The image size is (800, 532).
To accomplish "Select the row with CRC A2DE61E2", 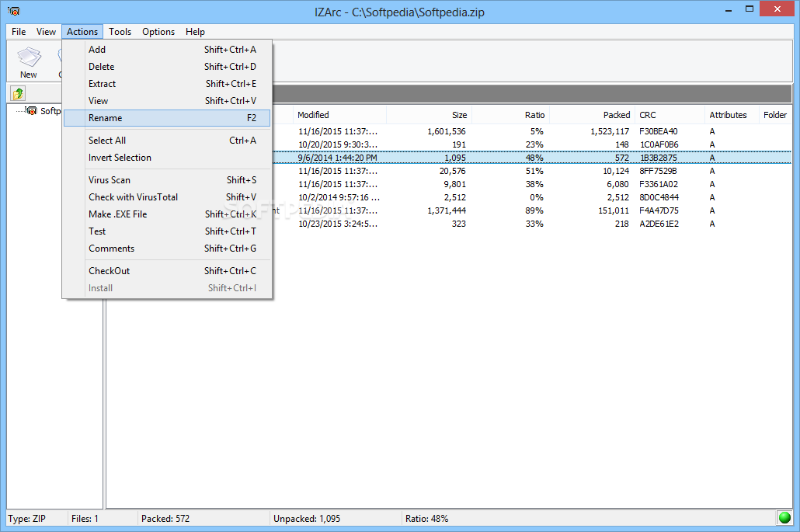I will point(532,224).
